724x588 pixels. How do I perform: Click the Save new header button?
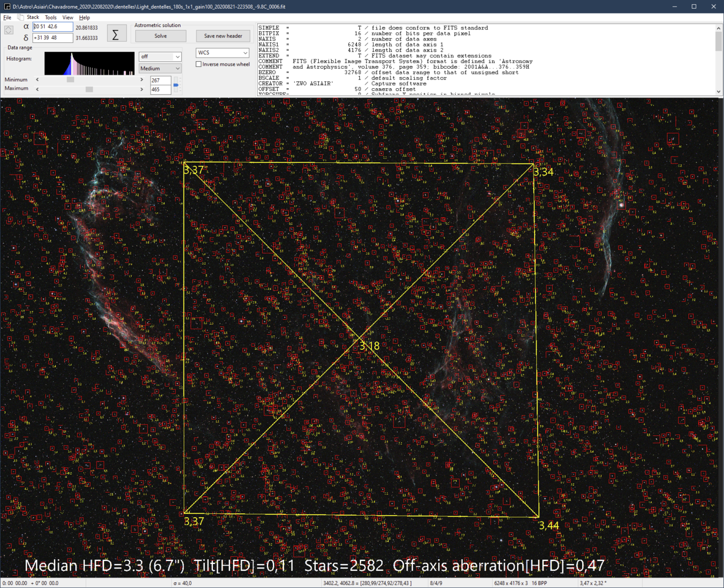pos(222,36)
